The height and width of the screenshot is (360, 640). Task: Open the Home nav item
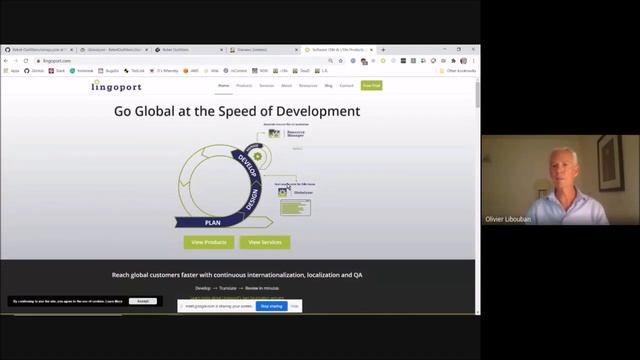click(x=223, y=86)
